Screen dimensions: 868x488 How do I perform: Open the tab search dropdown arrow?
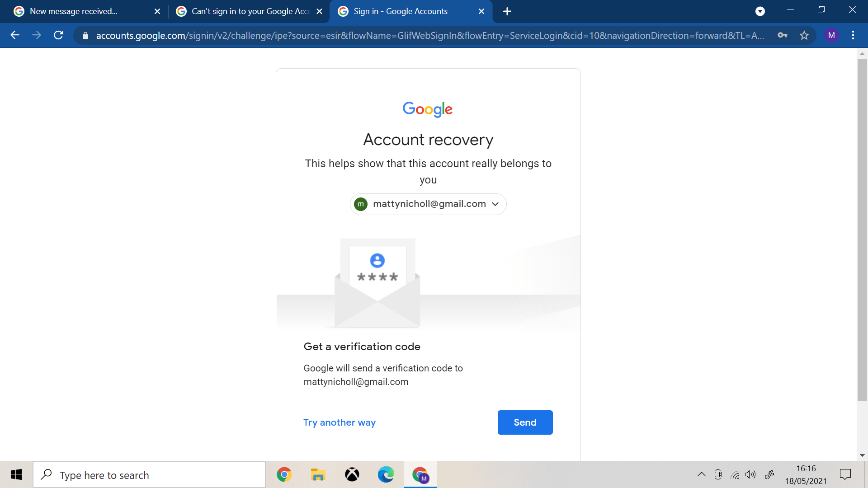coord(760,11)
